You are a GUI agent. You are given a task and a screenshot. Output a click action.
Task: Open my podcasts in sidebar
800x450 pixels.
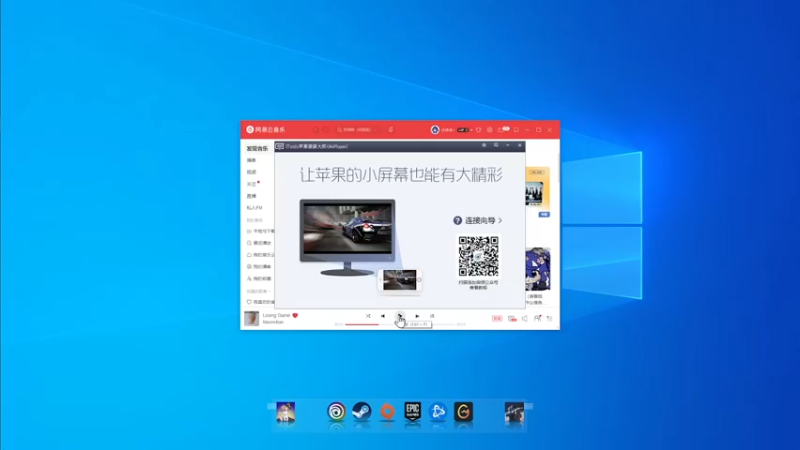coord(259,266)
